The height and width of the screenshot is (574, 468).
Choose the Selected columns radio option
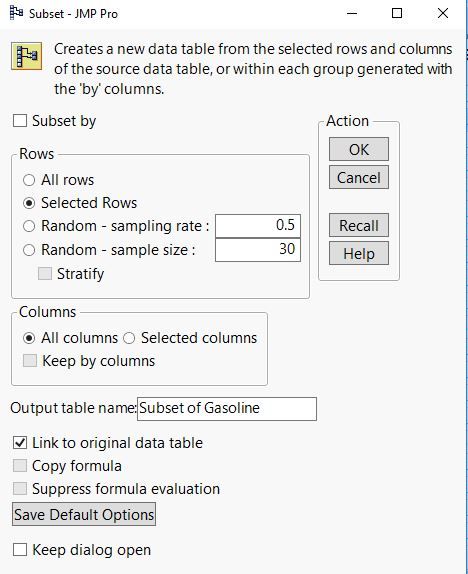pyautogui.click(x=129, y=338)
